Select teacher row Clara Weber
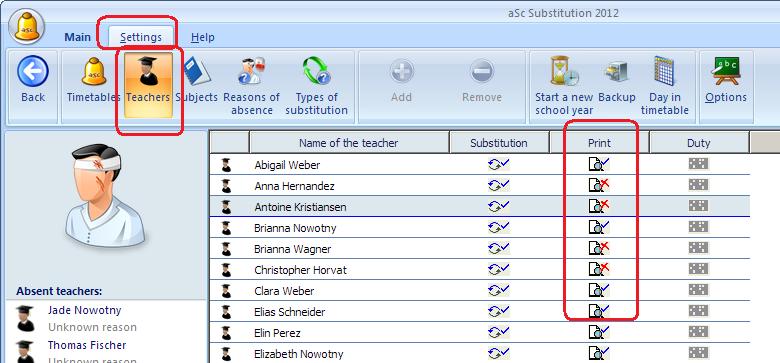 [480, 290]
